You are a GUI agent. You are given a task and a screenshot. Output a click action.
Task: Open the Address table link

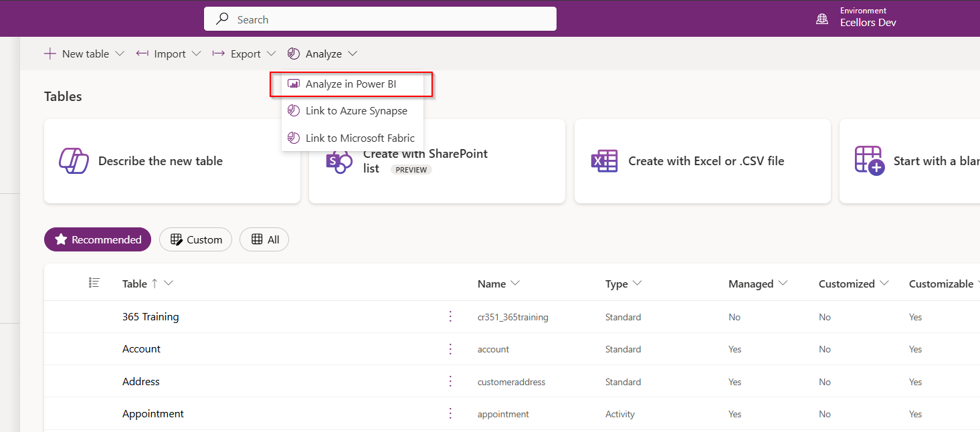(141, 382)
